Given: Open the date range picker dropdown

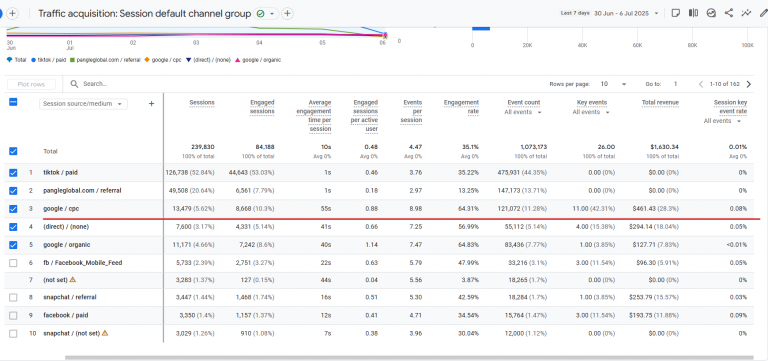Looking at the screenshot, I should 626,13.
